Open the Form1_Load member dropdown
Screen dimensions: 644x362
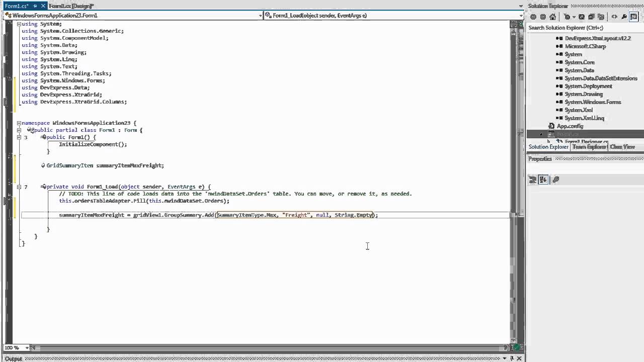[521, 16]
